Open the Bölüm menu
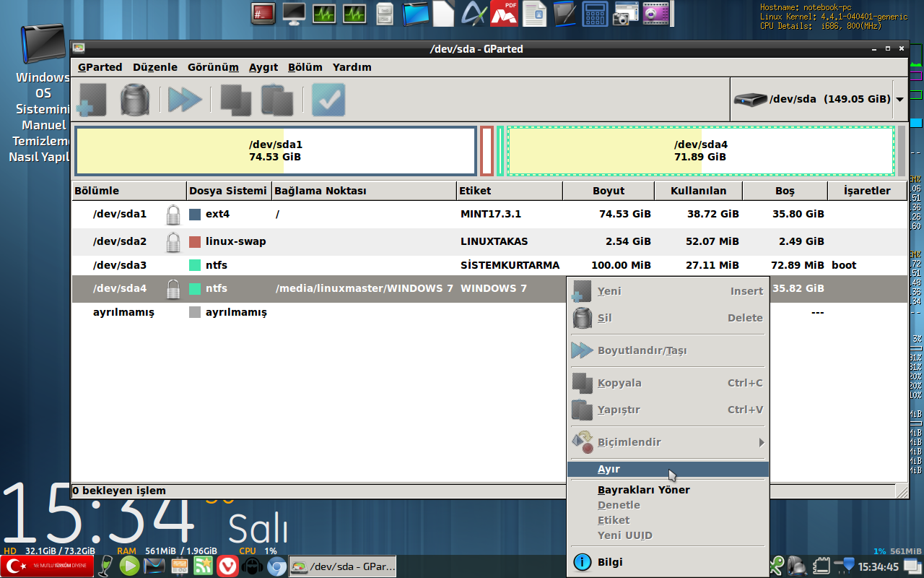Screen dimensions: 924x578 point(305,67)
